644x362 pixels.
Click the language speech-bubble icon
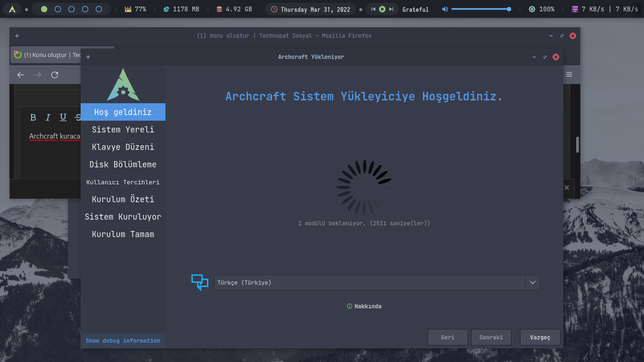pos(200,282)
